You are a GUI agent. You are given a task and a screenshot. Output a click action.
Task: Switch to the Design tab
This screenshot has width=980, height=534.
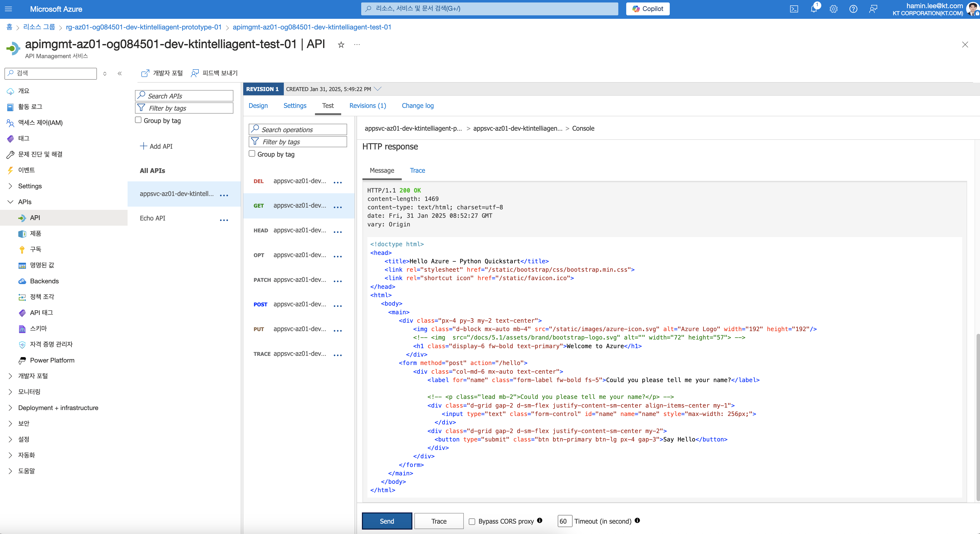point(258,105)
